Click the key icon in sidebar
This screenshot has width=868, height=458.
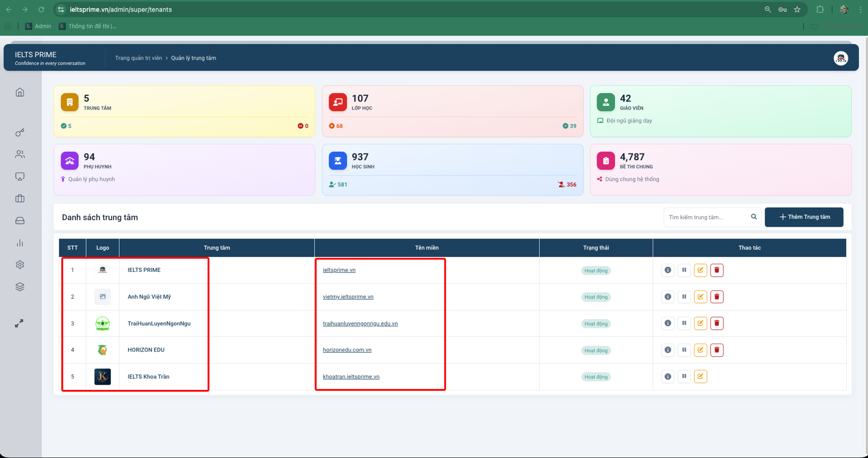pos(20,132)
